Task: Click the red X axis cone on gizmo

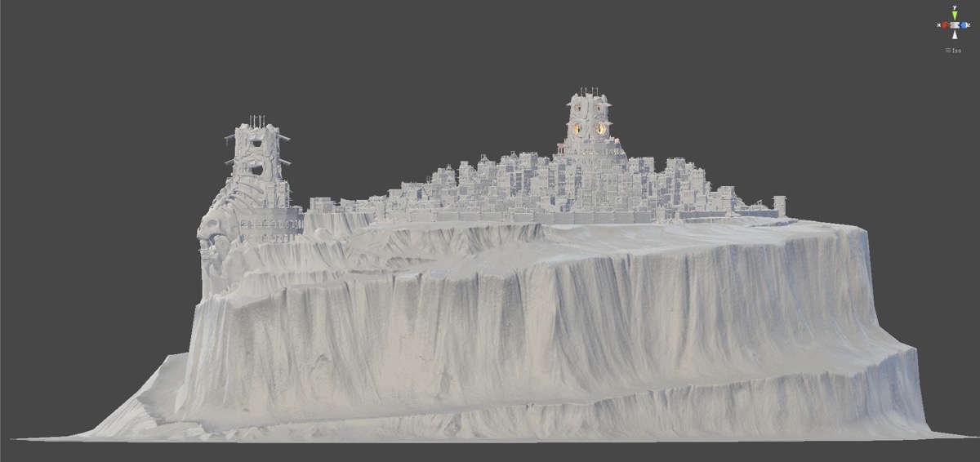Action: pyautogui.click(x=945, y=25)
